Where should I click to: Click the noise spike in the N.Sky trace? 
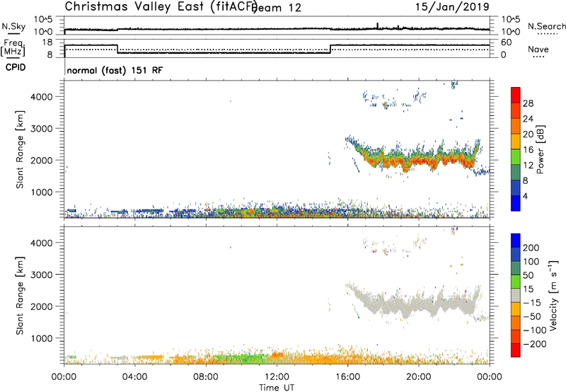(x=378, y=25)
